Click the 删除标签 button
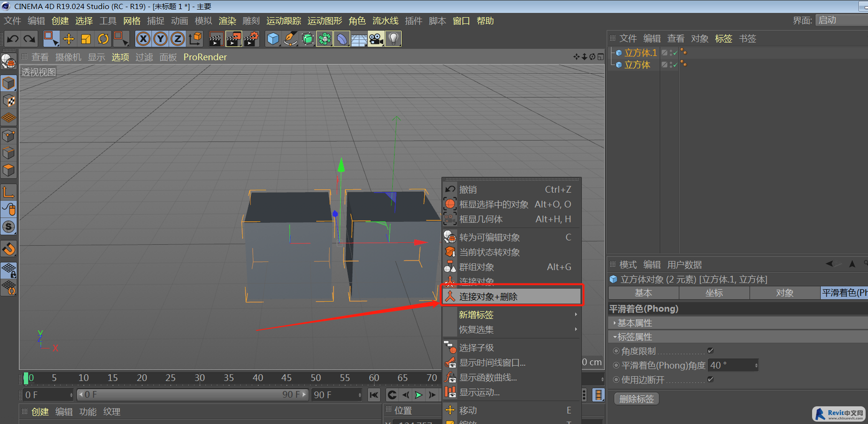The image size is (868, 424). tap(636, 399)
